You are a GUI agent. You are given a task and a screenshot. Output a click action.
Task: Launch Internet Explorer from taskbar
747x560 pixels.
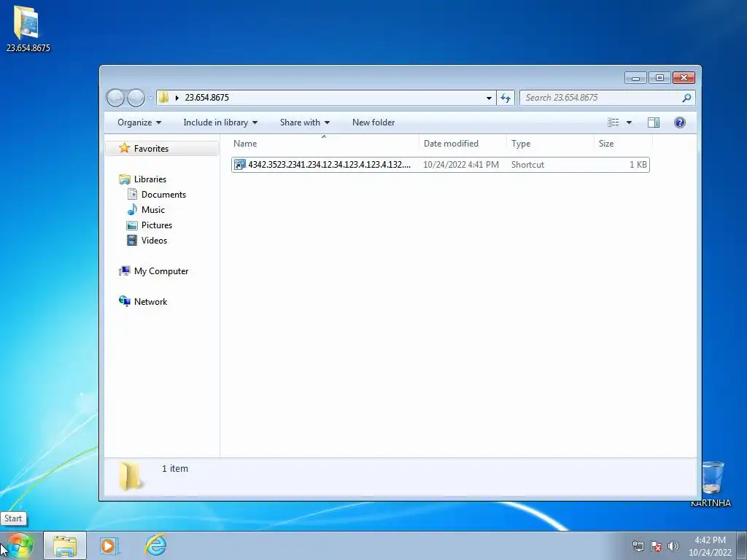pos(155,545)
